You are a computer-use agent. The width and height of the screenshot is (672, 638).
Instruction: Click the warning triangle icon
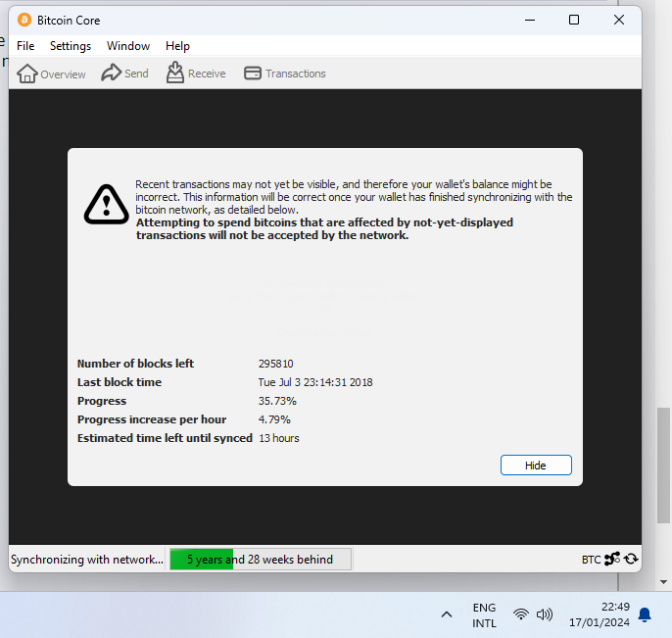pos(106,205)
